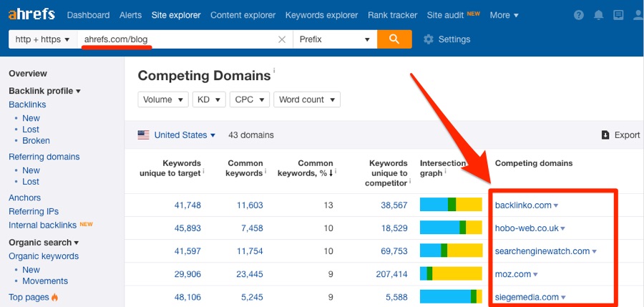Open the CPC filter dropdown
Viewport: 644px width, 307px height.
tap(250, 99)
